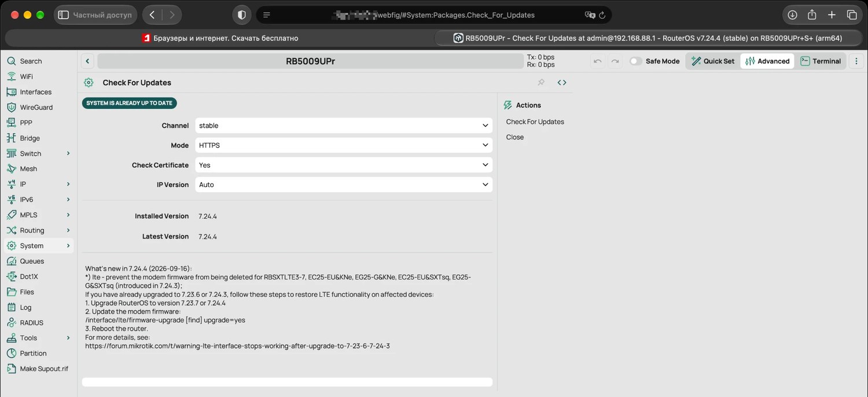The height and width of the screenshot is (397, 868).
Task: Toggle Safe Mode switch
Action: 635,61
